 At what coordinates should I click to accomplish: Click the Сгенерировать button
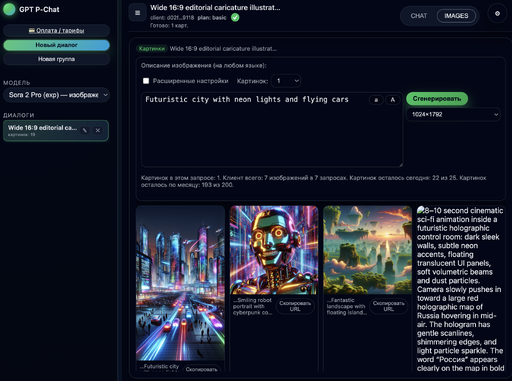coord(437,99)
